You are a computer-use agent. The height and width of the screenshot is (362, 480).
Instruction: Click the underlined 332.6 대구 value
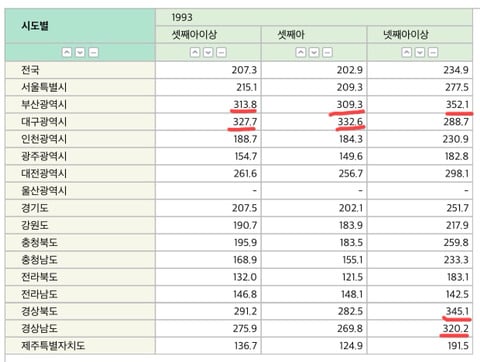(x=350, y=122)
